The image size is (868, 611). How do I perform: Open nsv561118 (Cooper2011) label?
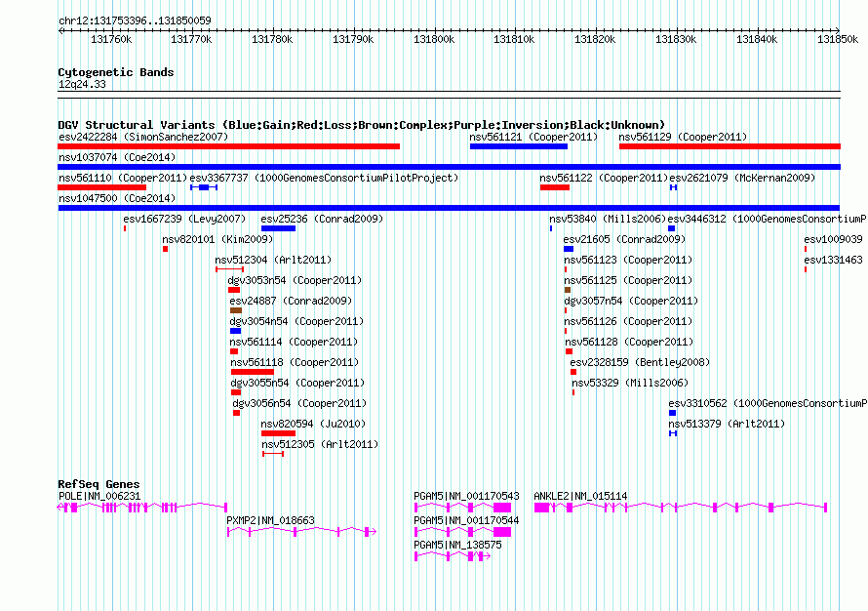296,362
